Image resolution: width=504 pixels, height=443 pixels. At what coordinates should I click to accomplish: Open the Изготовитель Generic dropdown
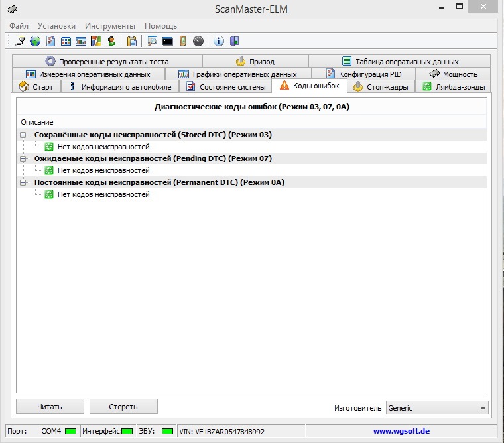point(437,408)
